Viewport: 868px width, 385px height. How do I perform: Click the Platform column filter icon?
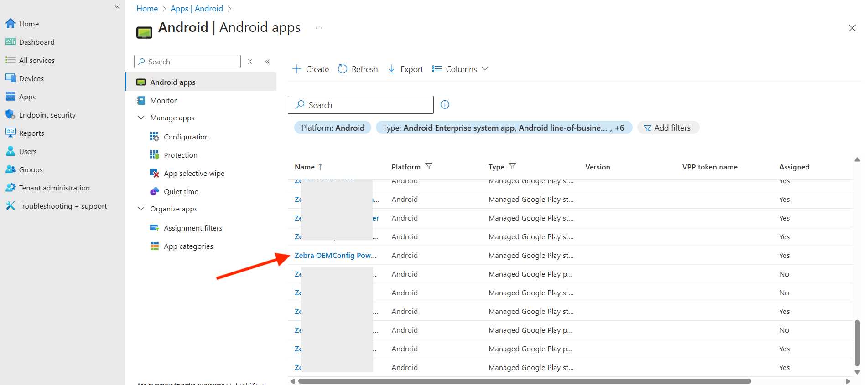(429, 166)
